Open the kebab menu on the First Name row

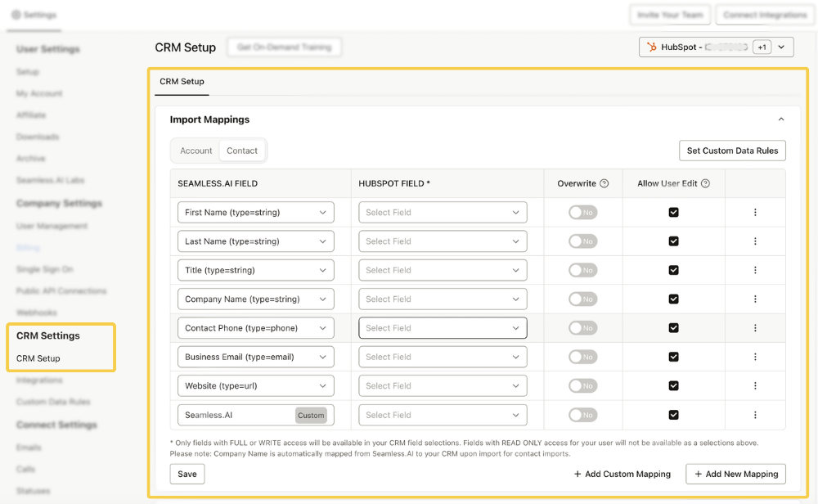tap(754, 212)
